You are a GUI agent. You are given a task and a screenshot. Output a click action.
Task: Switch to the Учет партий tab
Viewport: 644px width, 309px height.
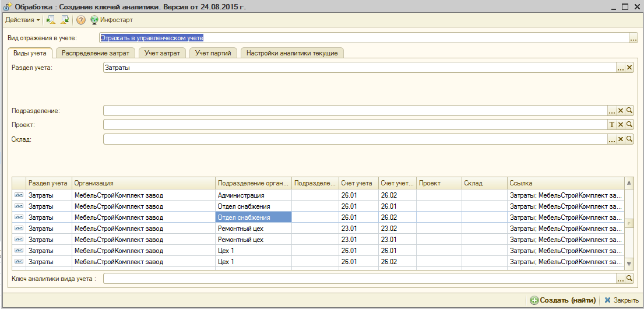click(213, 53)
